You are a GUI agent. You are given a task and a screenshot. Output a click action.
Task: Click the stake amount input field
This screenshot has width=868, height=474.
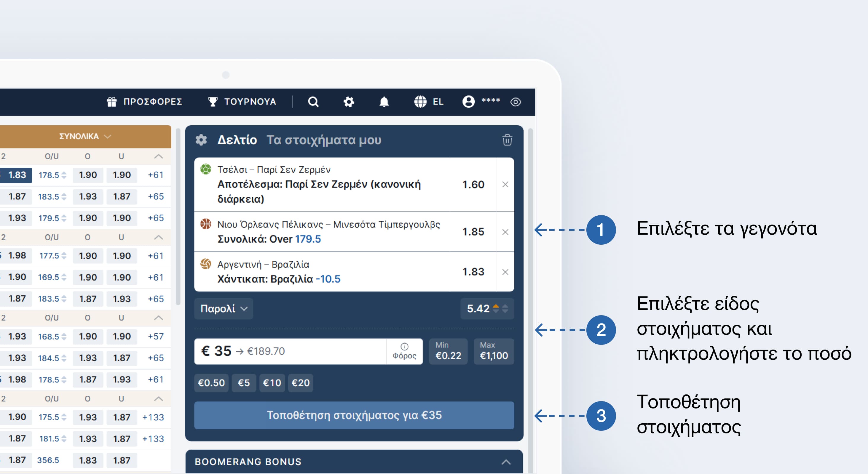[x=290, y=351]
